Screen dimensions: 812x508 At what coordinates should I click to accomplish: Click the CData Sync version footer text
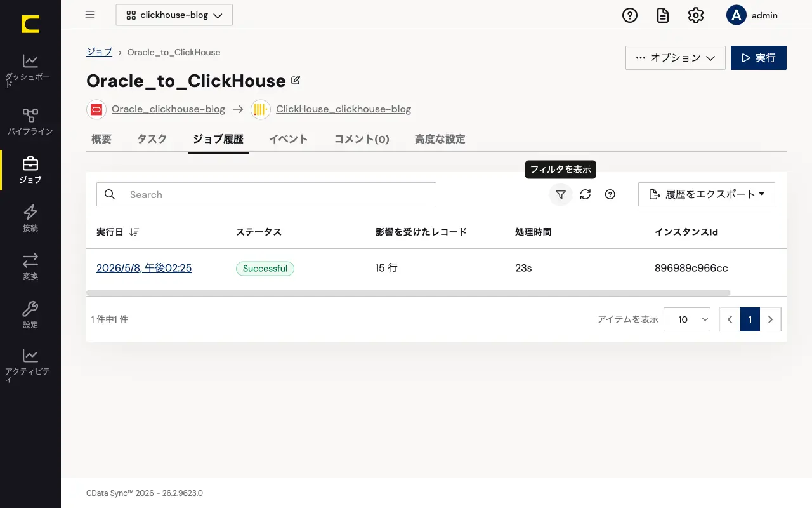coord(145,493)
